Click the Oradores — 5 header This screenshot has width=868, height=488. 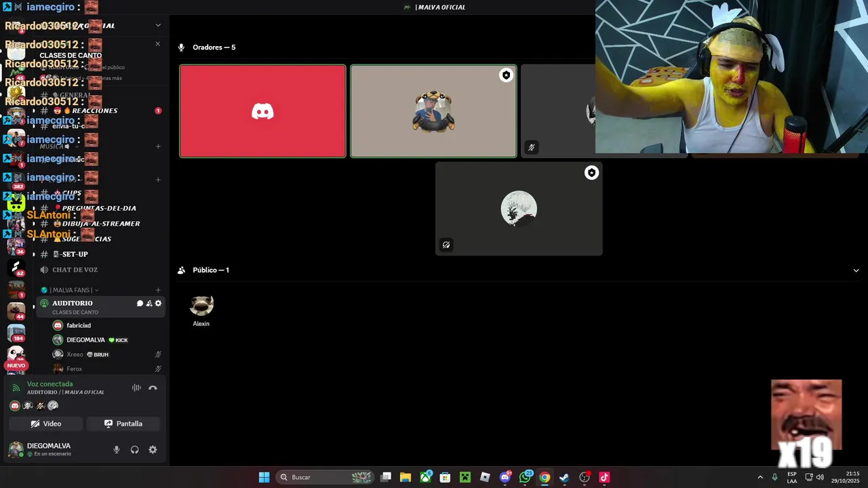[214, 47]
